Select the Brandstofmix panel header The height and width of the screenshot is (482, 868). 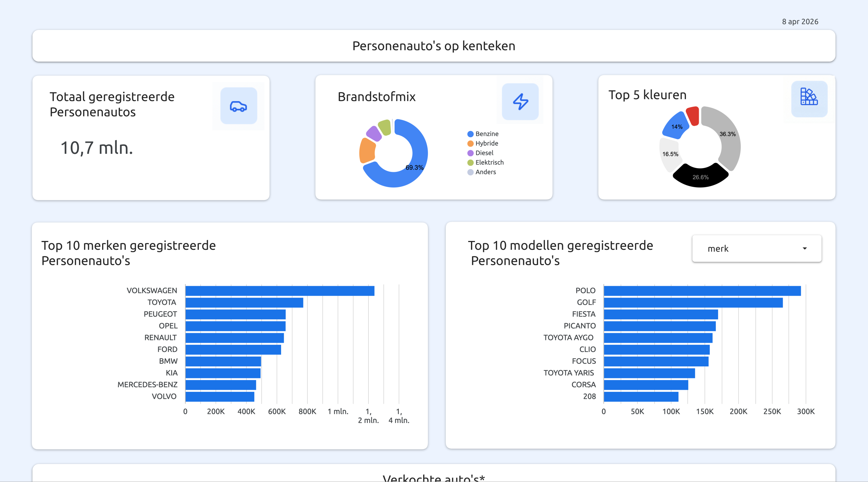tap(376, 97)
